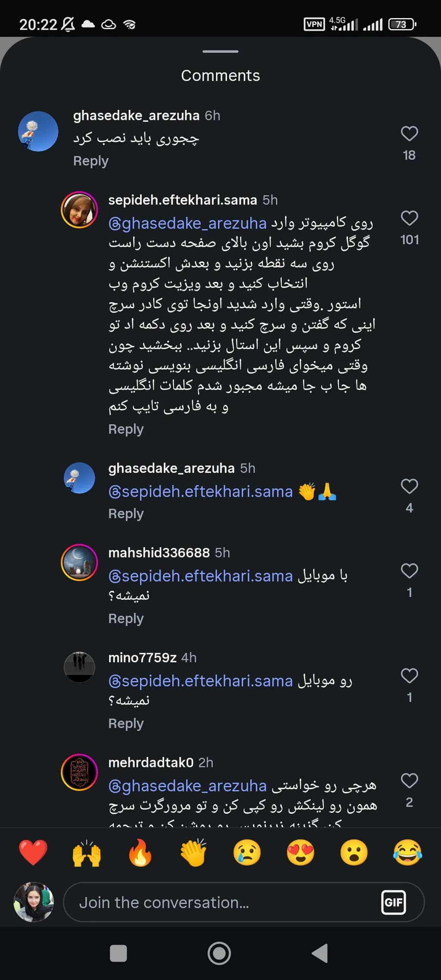Insert the surprised face emoji

[354, 853]
